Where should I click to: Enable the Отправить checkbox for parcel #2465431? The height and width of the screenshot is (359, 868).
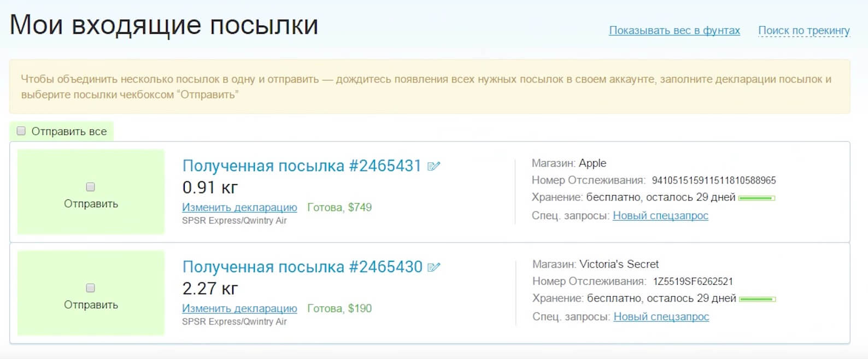coord(89,187)
